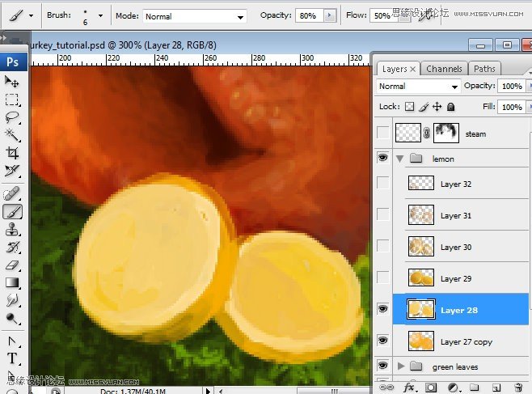
Task: Add a layer mask
Action: coord(431,388)
